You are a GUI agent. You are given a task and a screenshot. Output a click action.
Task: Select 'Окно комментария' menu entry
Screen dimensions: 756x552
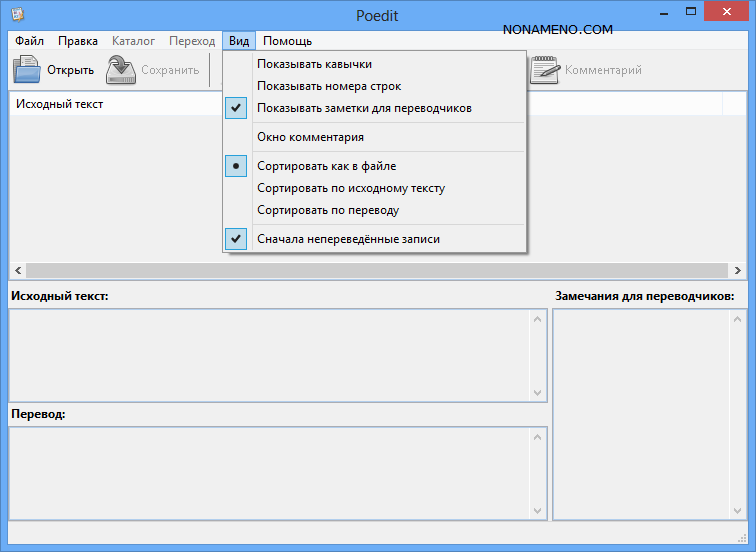(x=310, y=137)
